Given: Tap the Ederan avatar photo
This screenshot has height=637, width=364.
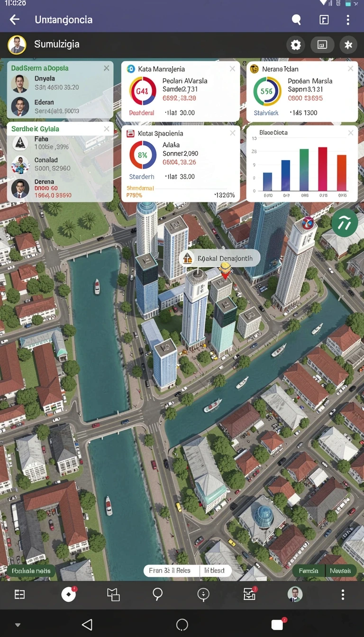Looking at the screenshot, I should point(20,107).
